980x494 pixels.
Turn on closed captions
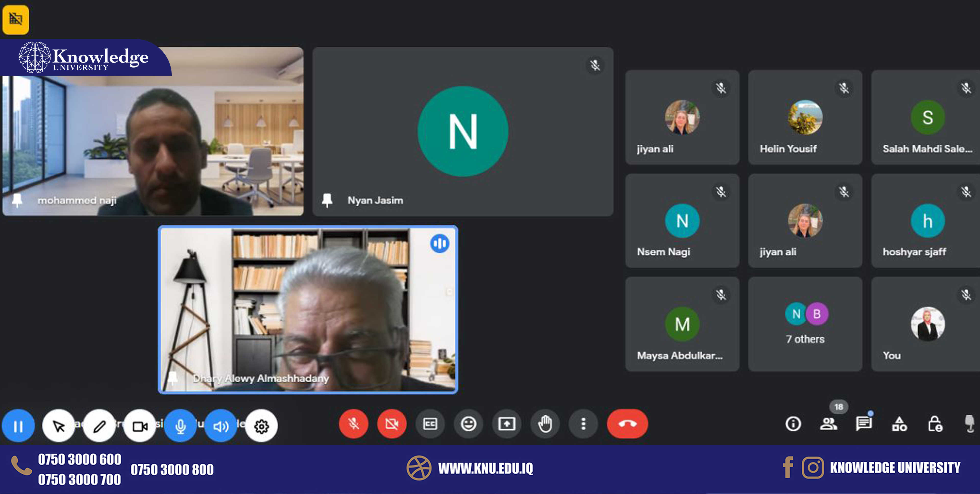point(430,424)
